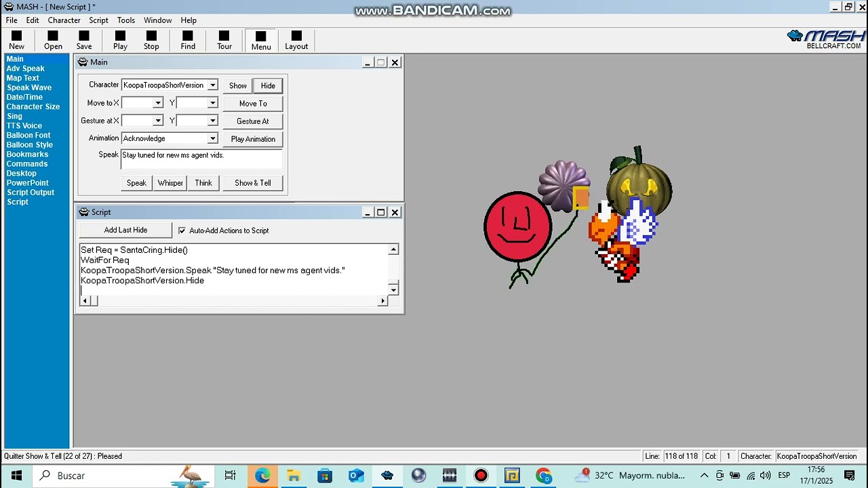Open Google Chrome from the taskbar
The width and height of the screenshot is (868, 488).
point(543,476)
